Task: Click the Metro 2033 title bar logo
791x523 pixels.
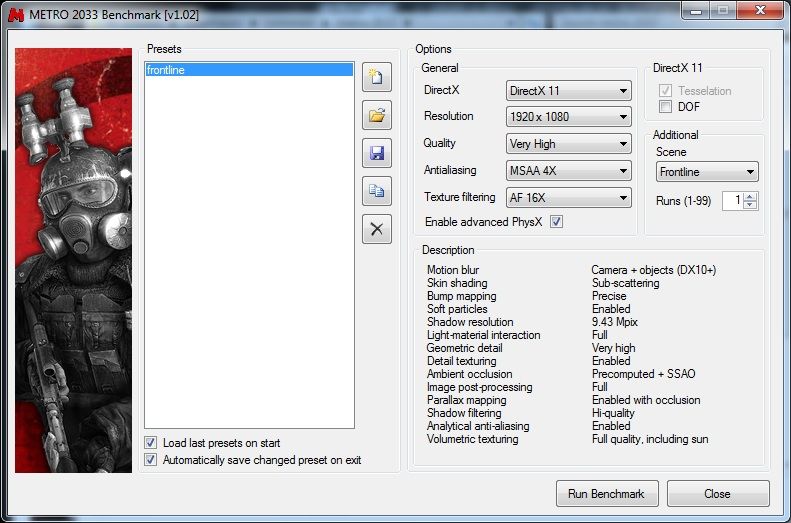Action: click(16, 14)
